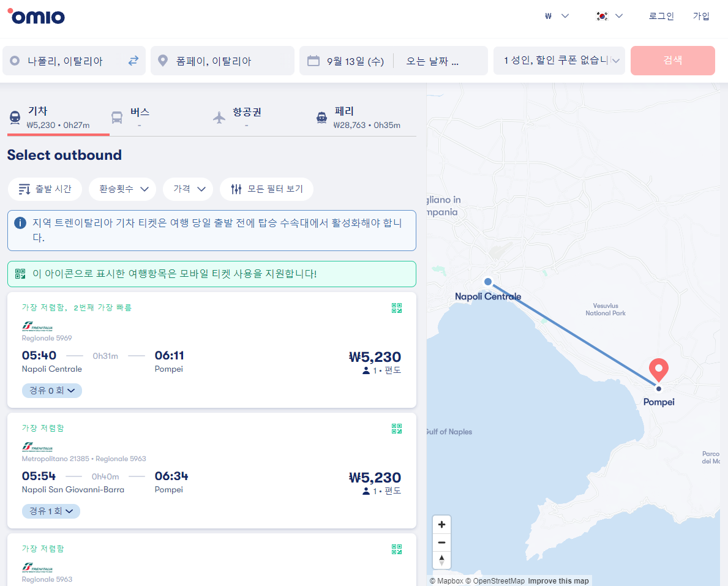The width and height of the screenshot is (728, 586).
Task: Click the calendar icon in date field
Action: 313,61
